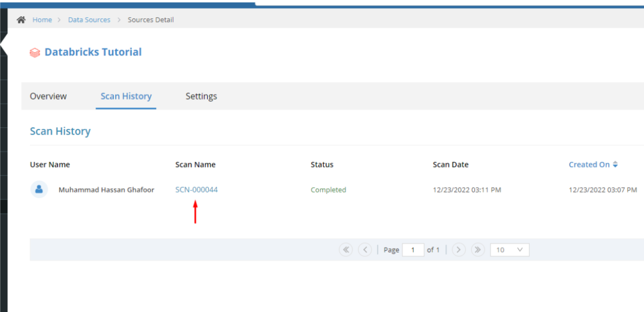Screen dimensions: 644x312
Task: Click the name Muhammad Hassan Ghafoor
Action: point(106,190)
